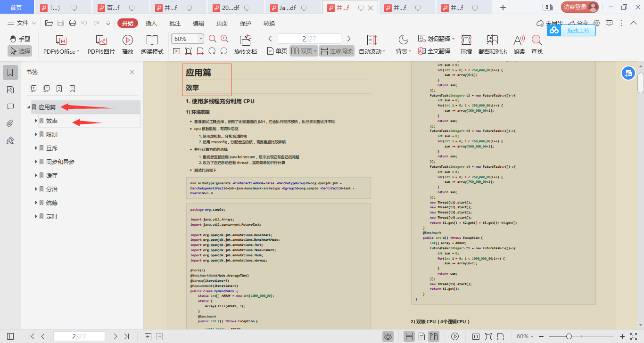Screen dimensions: 644x343
Task: Switch to the 插入 tab
Action: pos(151,23)
